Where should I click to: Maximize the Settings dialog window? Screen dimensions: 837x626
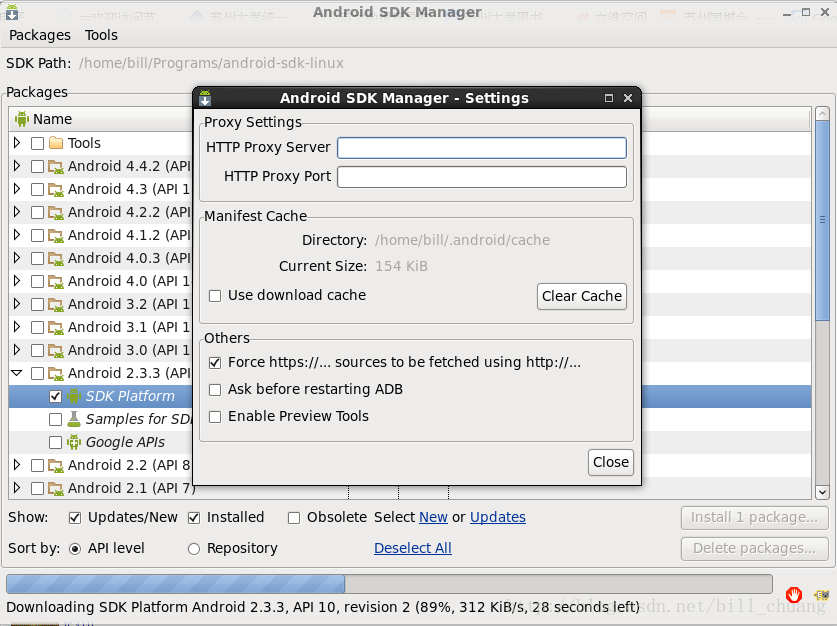click(609, 98)
